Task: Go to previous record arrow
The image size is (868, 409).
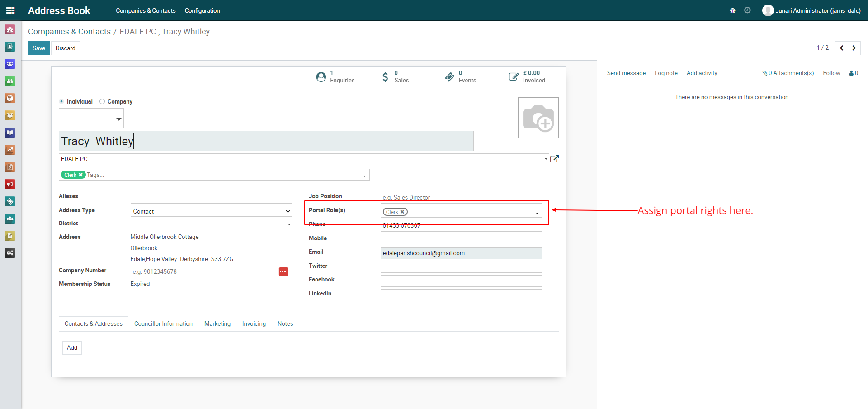Action: (x=841, y=48)
